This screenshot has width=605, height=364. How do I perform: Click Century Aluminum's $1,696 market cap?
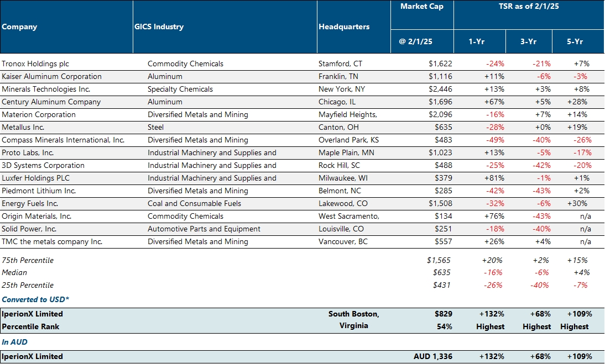[x=440, y=102]
